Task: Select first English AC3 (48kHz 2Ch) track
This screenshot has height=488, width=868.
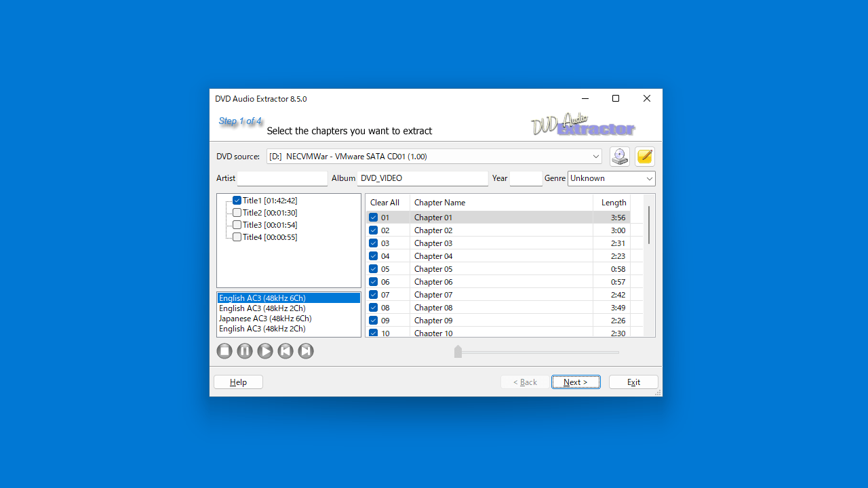Action: [x=289, y=308]
